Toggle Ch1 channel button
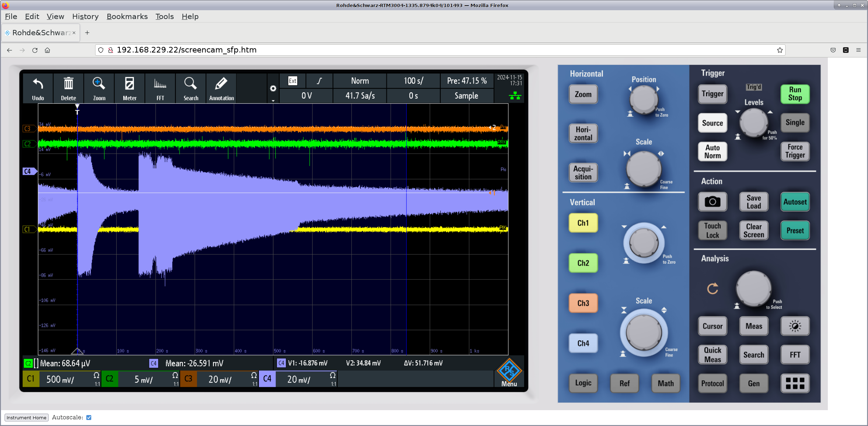868x426 pixels. tap(583, 223)
